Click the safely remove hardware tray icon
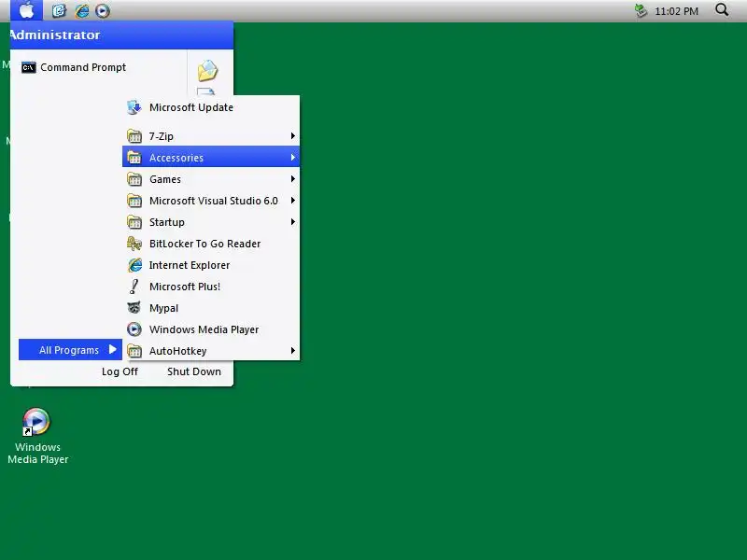This screenshot has height=560, width=747. [x=641, y=10]
